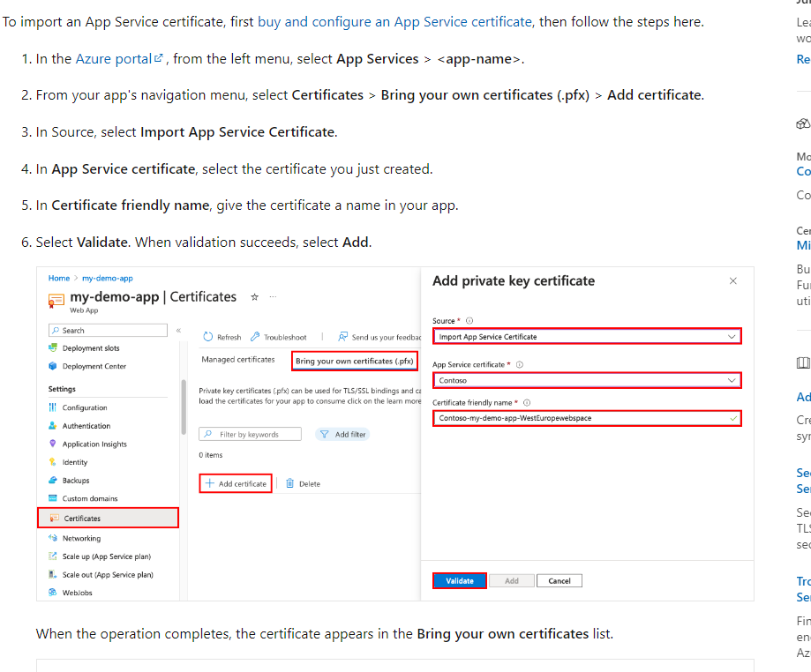The image size is (811, 672).
Task: Open Application Insights menu text
Action: 94,444
